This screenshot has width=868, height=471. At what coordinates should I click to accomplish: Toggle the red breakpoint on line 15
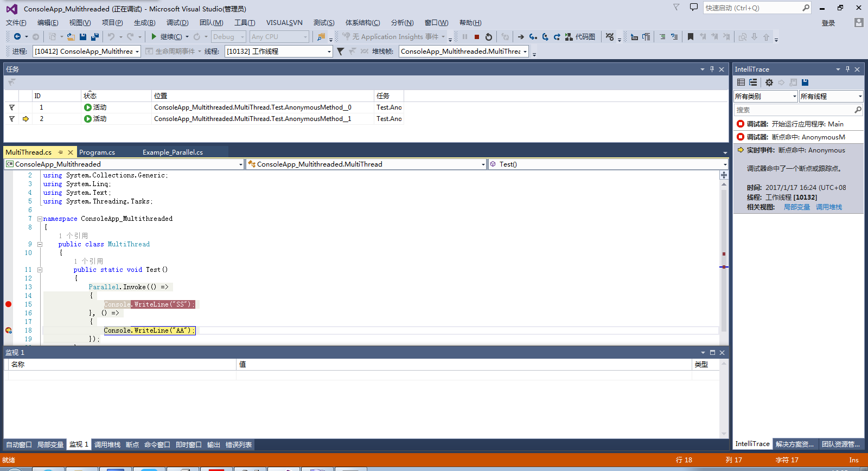point(8,304)
